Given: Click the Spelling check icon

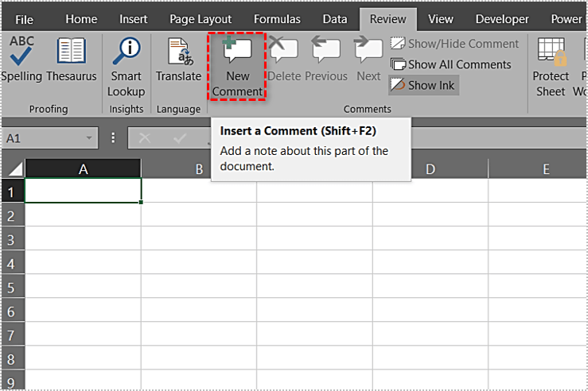Looking at the screenshot, I should [x=22, y=52].
